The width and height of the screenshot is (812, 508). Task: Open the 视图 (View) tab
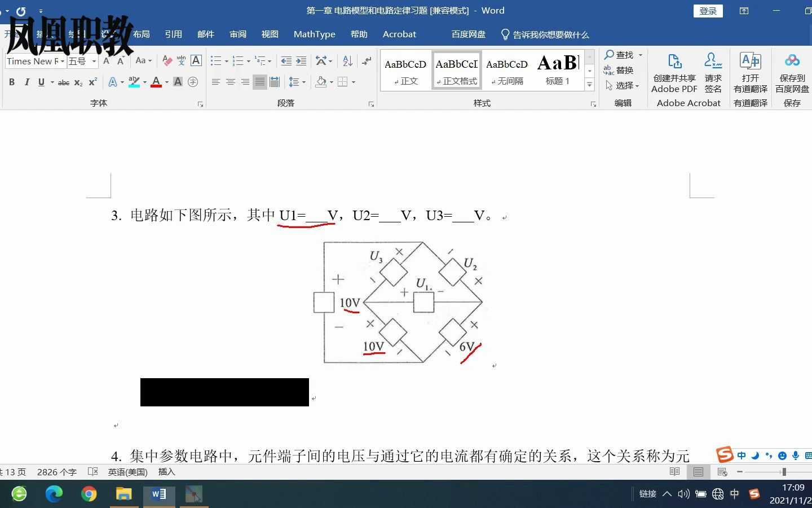click(x=270, y=34)
